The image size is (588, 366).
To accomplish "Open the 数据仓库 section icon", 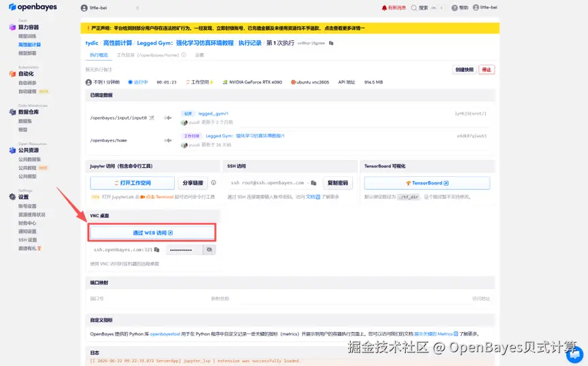I will (x=12, y=112).
